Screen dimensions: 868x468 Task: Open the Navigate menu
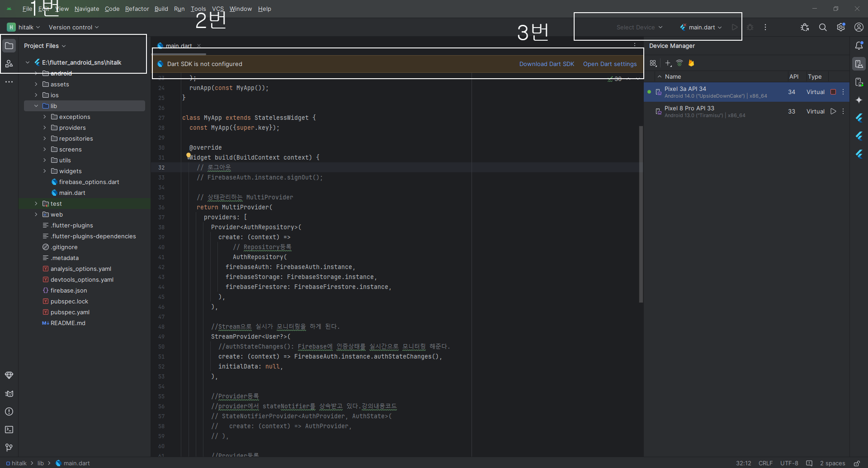pyautogui.click(x=87, y=9)
